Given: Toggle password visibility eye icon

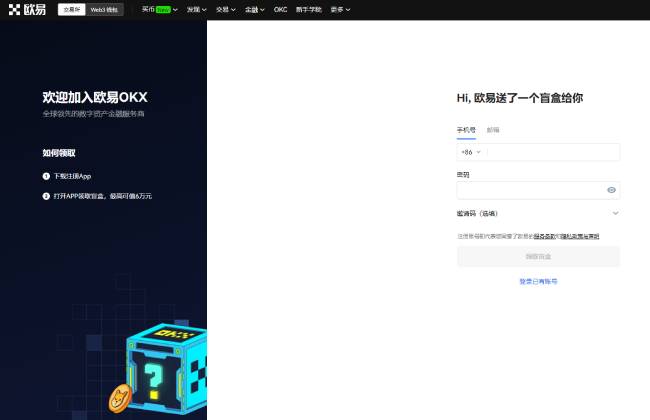Looking at the screenshot, I should point(611,190).
